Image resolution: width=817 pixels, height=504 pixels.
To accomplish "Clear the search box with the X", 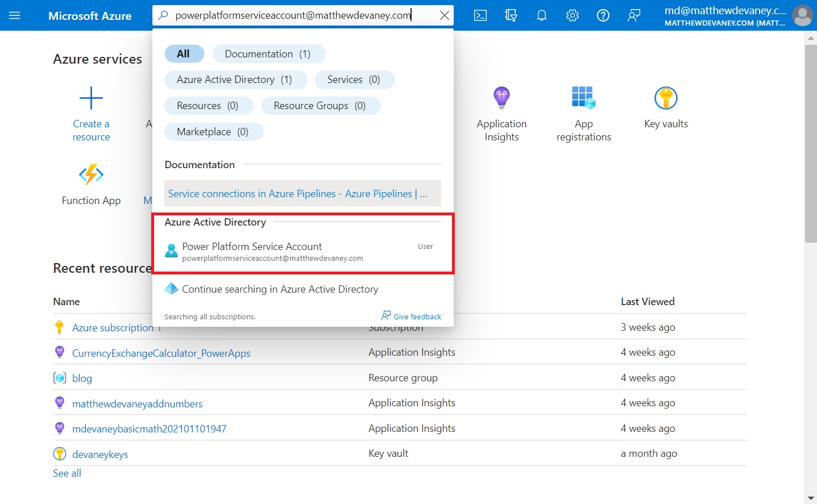I will click(445, 15).
